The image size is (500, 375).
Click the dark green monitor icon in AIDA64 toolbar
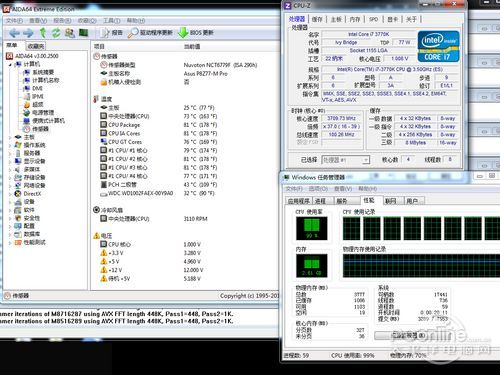pyautogui.click(x=83, y=32)
